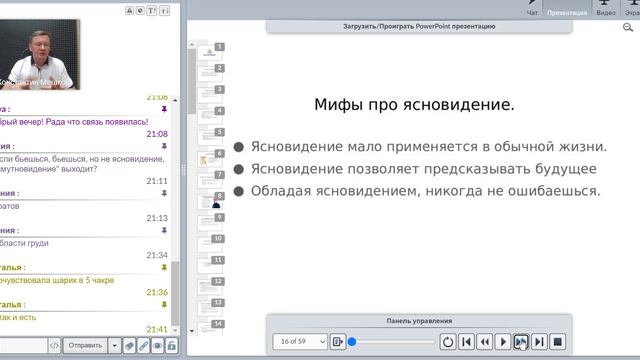Click the round icon beside the people icon

tap(140, 11)
